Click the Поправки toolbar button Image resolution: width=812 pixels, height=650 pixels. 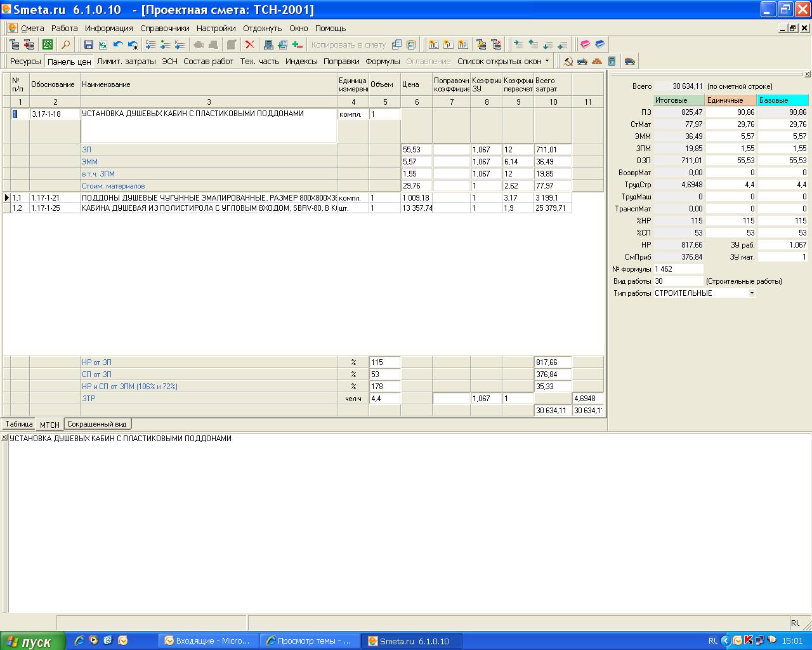341,62
